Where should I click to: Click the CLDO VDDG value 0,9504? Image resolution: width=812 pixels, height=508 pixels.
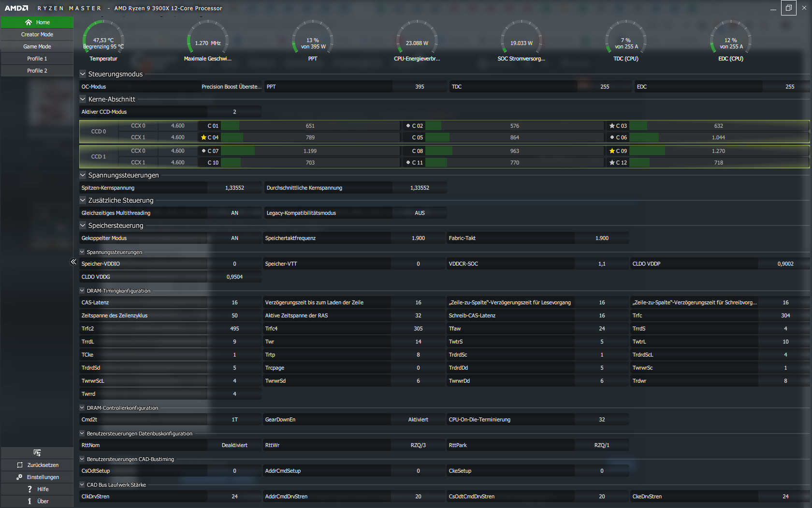[235, 277]
